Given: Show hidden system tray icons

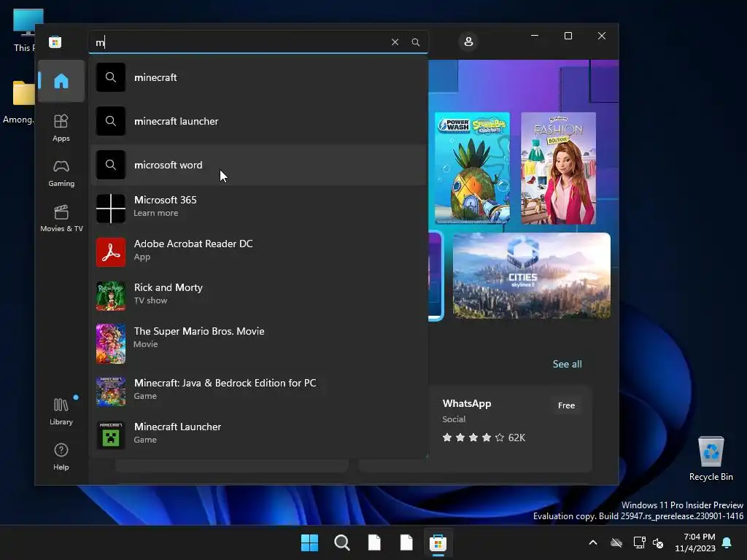Looking at the screenshot, I should (593, 542).
